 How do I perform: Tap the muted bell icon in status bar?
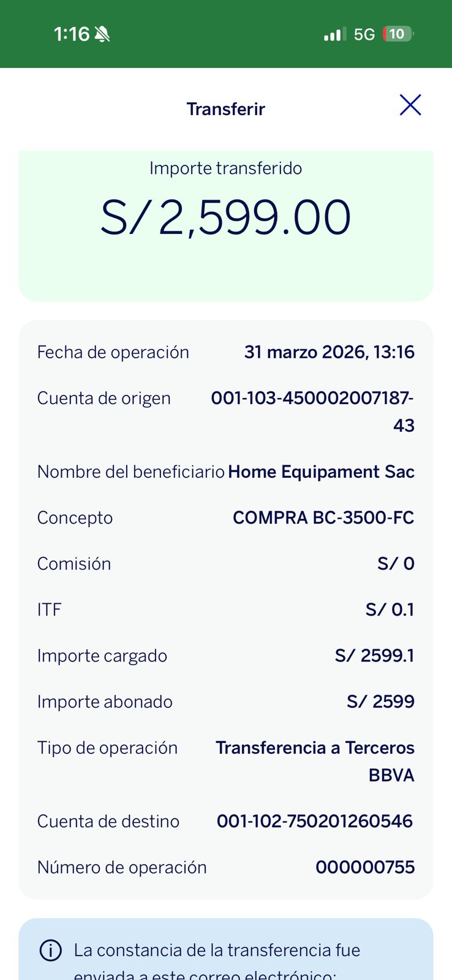(102, 34)
